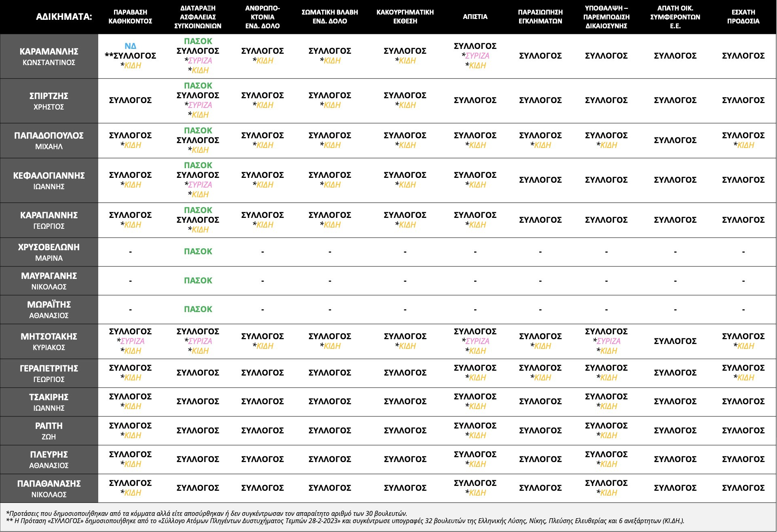Click ΠΑΣΟΚ label in the ΠΑΠΑΔΟΠΟΥΛΟΣ row
The height and width of the screenshot is (532, 777).
pyautogui.click(x=198, y=131)
